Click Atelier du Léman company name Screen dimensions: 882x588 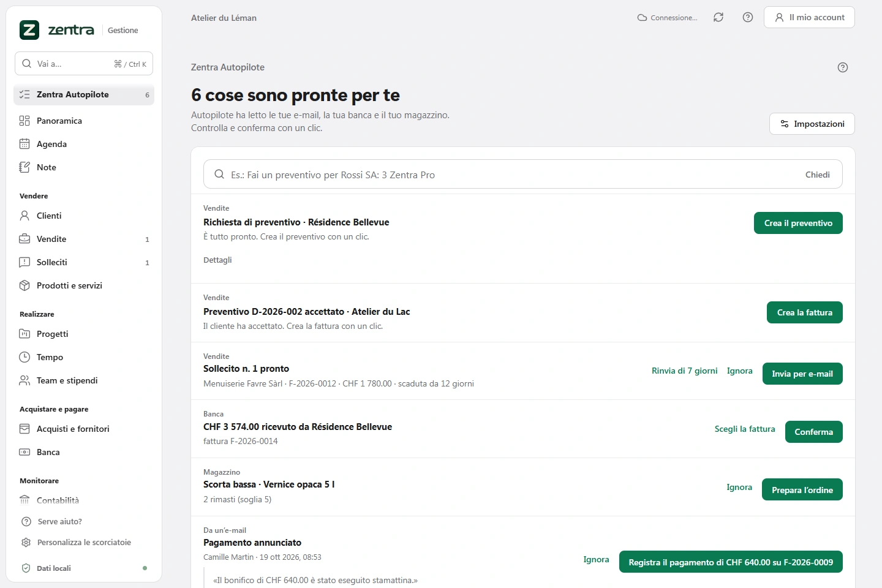(224, 18)
